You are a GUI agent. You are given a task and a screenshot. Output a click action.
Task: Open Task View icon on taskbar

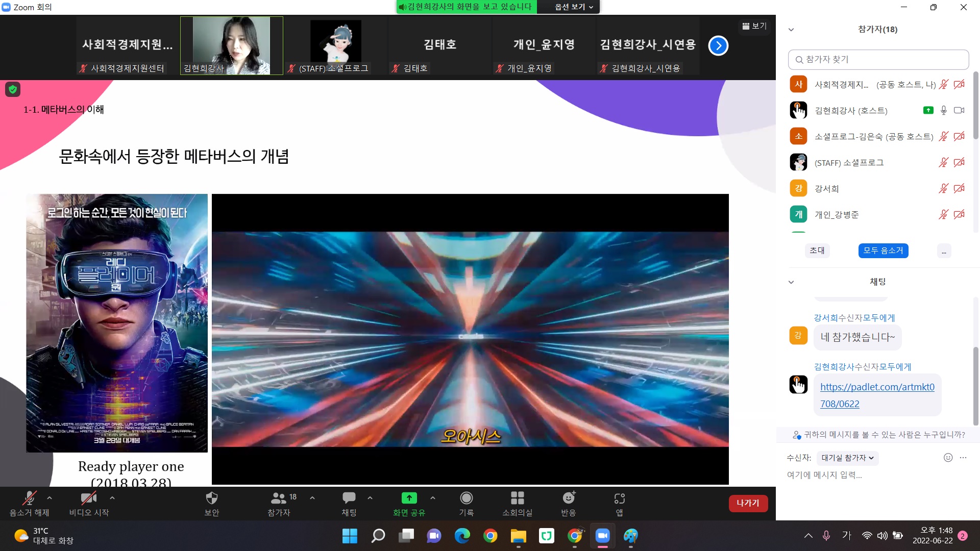[406, 536]
